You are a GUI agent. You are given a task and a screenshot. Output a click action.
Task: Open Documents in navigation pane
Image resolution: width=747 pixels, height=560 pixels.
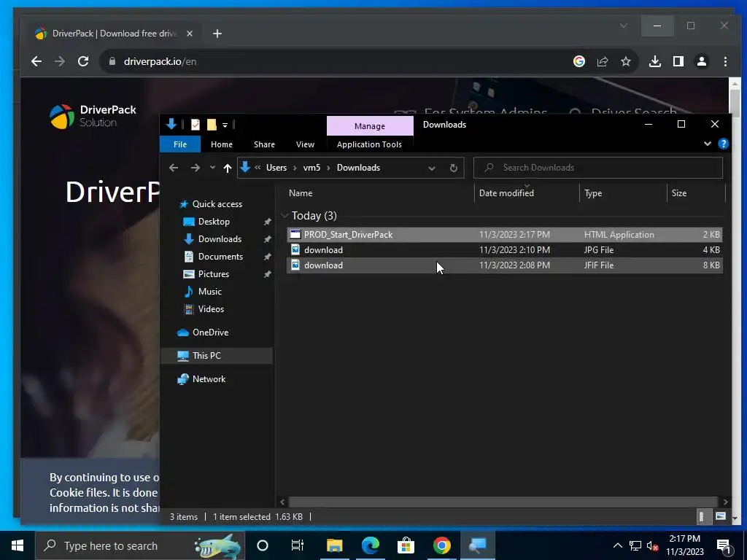click(220, 257)
